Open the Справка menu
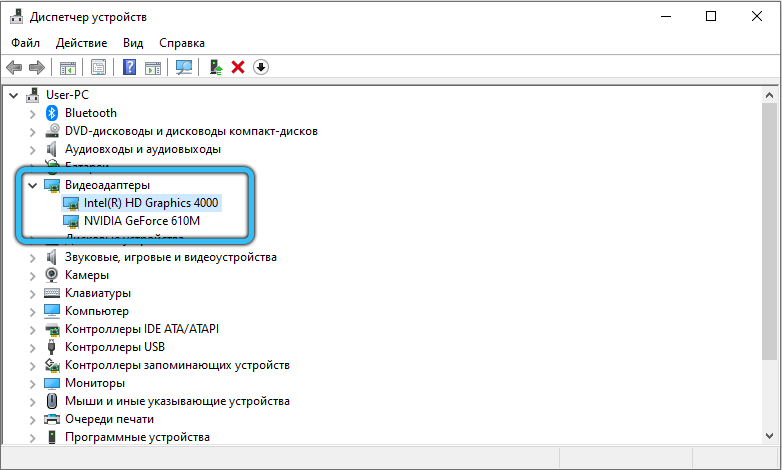 [x=182, y=43]
